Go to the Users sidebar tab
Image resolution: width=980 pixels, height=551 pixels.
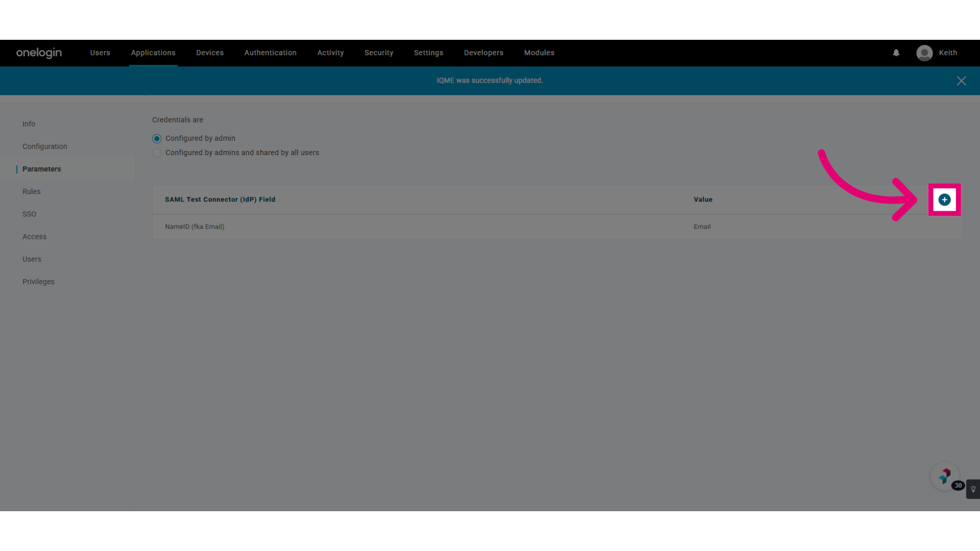pos(32,259)
